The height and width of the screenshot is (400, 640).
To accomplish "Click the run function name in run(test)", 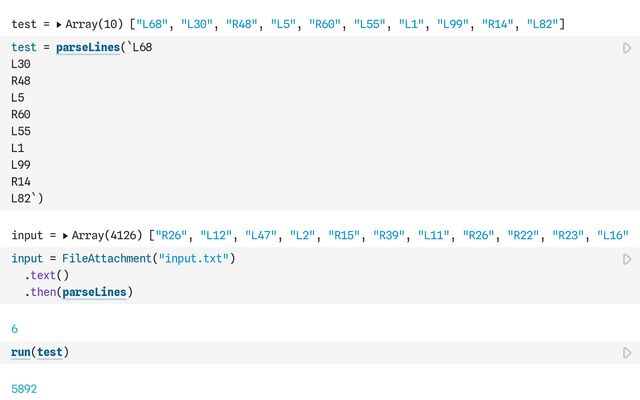I will [x=20, y=352].
